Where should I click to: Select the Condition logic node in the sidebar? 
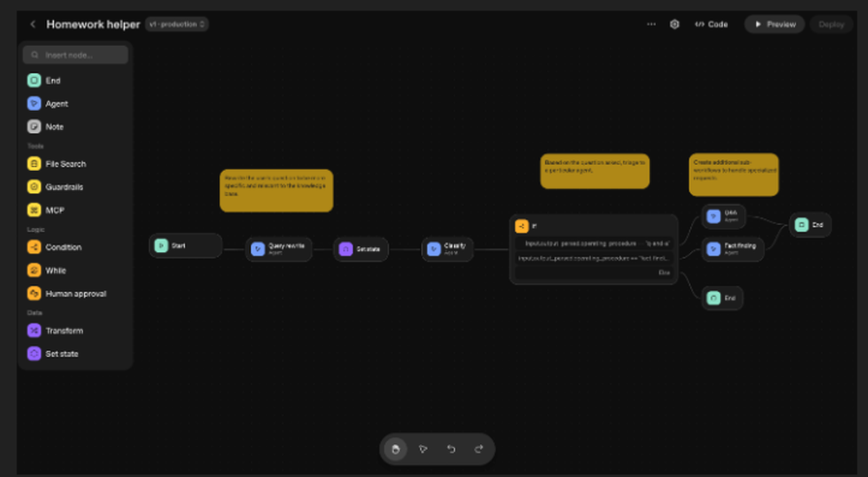(76, 247)
